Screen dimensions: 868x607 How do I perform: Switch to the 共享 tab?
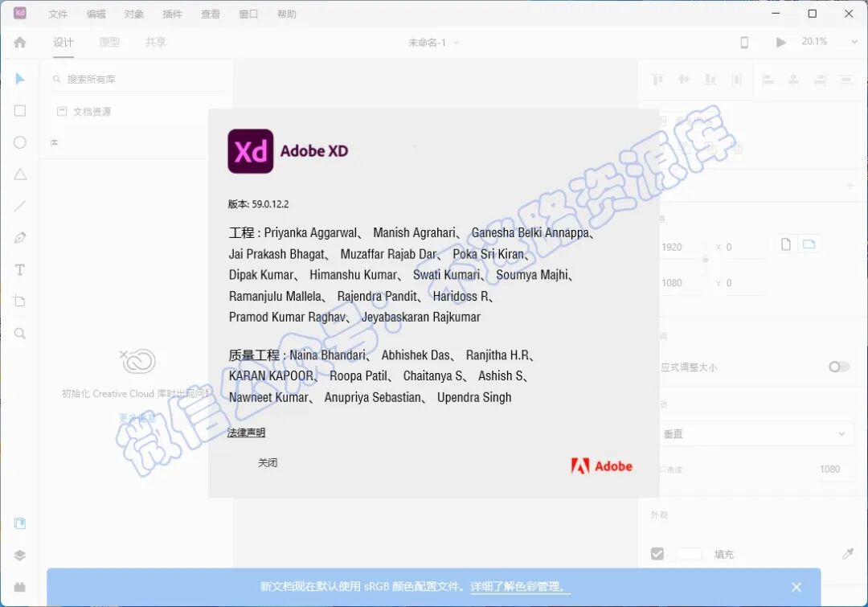[x=156, y=42]
